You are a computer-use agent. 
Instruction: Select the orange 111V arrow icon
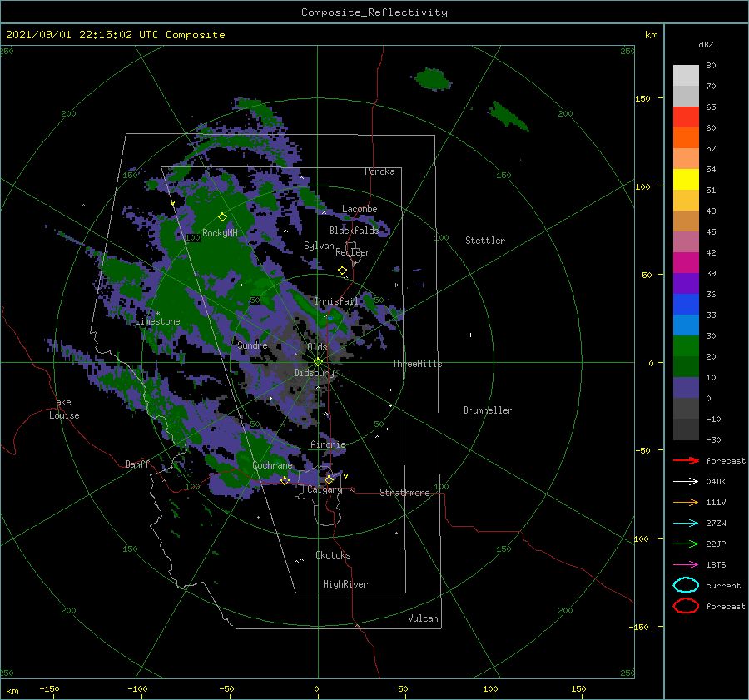point(686,502)
